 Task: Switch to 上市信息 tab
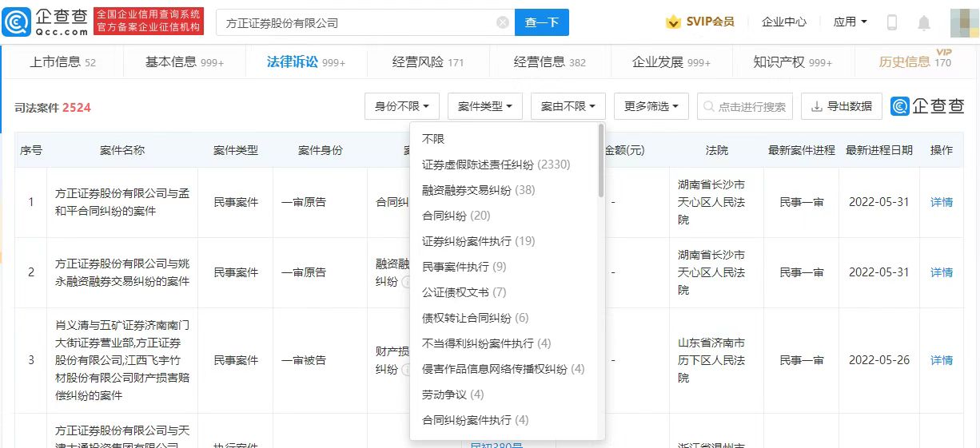pyautogui.click(x=62, y=61)
